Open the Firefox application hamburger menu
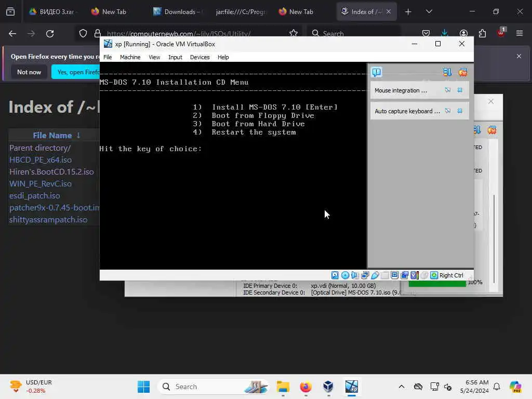532x399 pixels. (x=520, y=33)
